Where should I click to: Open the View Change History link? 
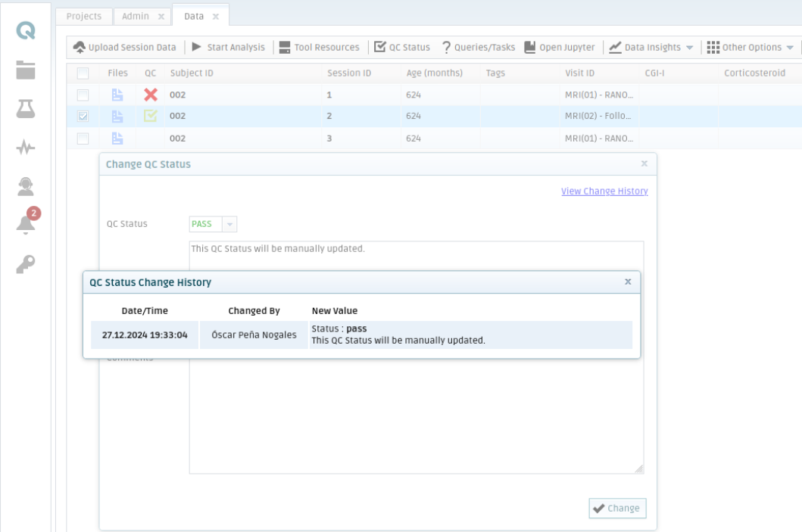click(604, 191)
